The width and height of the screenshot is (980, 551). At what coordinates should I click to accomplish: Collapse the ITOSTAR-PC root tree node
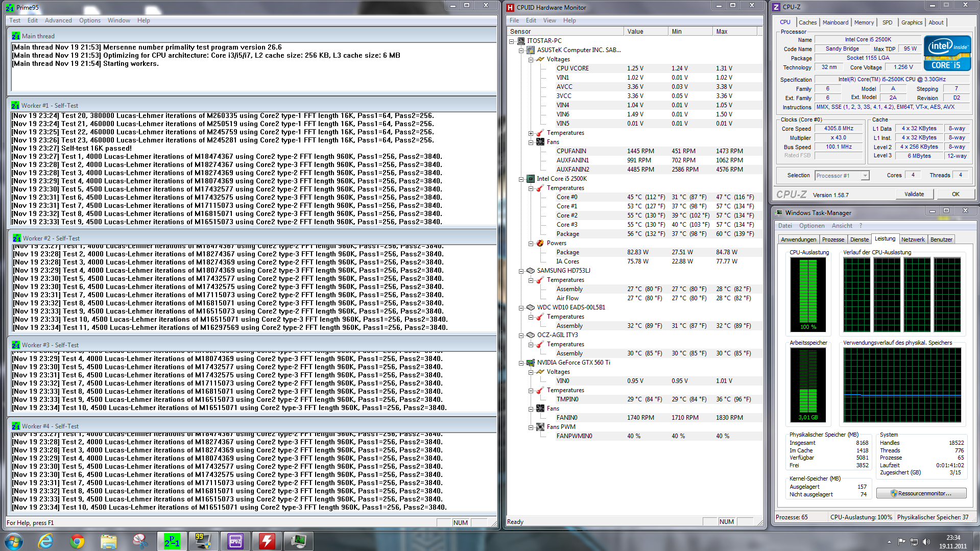tap(511, 41)
